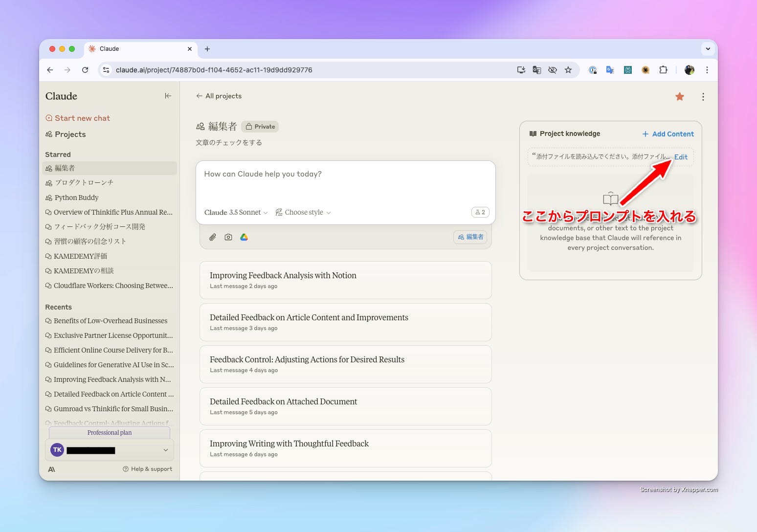Viewport: 757px width, 532px height.
Task: Click Add Content in Project knowledge
Action: tap(668, 134)
